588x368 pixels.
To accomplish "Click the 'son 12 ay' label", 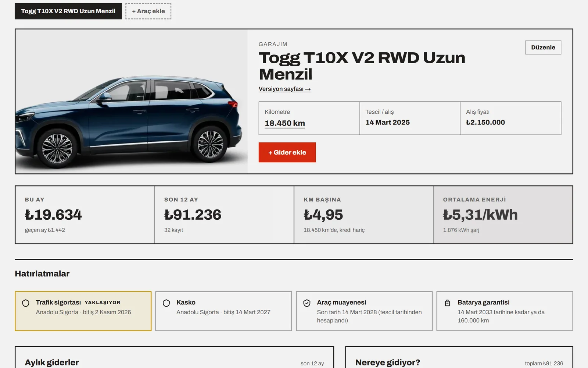I will pyautogui.click(x=312, y=364).
